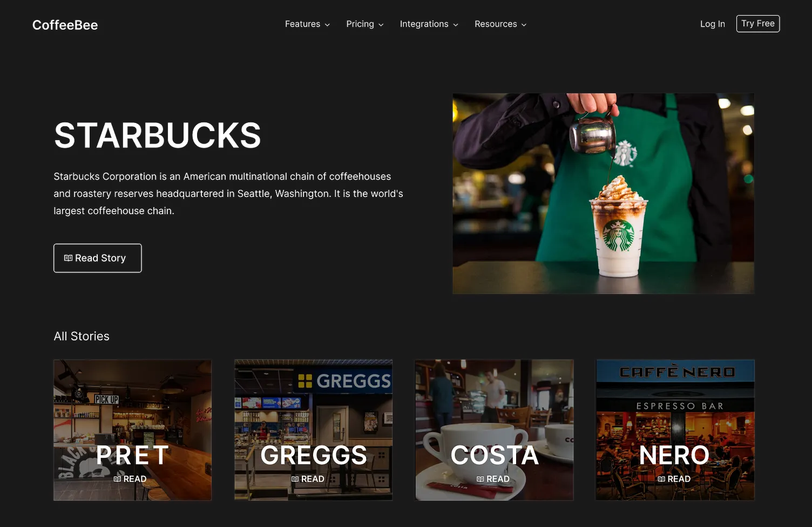The width and height of the screenshot is (812, 527).
Task: Click the Try Free button
Action: click(758, 24)
